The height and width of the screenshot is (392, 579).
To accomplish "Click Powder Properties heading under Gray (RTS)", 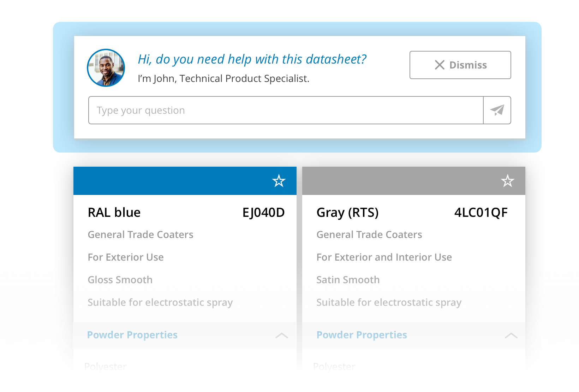I will [x=362, y=335].
